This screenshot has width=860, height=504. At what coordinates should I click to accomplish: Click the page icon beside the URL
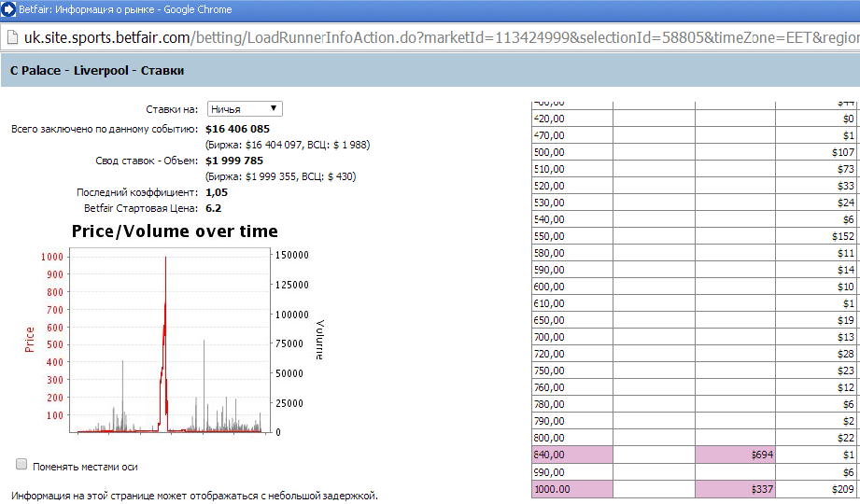[x=11, y=37]
